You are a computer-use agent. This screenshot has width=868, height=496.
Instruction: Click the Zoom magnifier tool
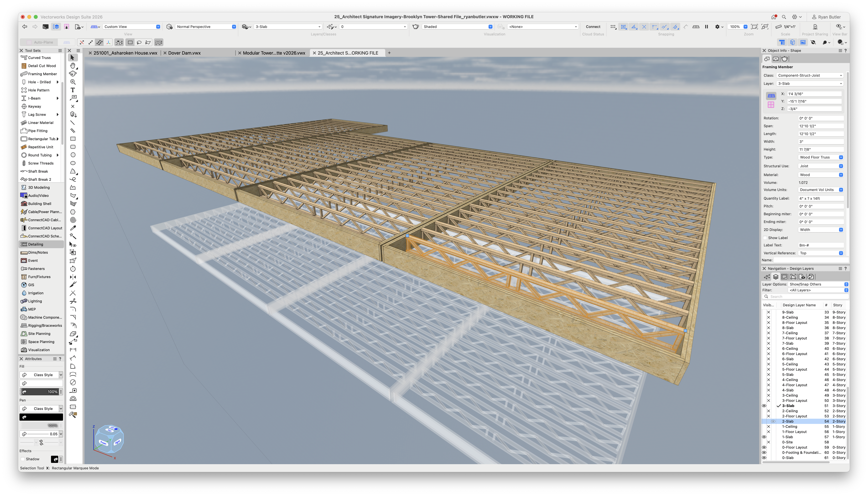(x=73, y=82)
